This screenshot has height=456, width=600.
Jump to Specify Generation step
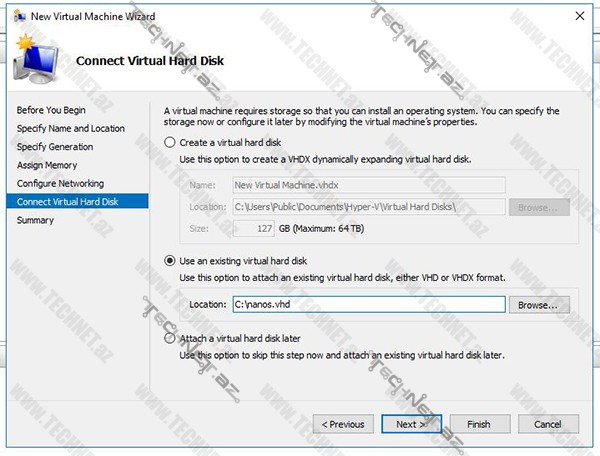pyautogui.click(x=55, y=147)
